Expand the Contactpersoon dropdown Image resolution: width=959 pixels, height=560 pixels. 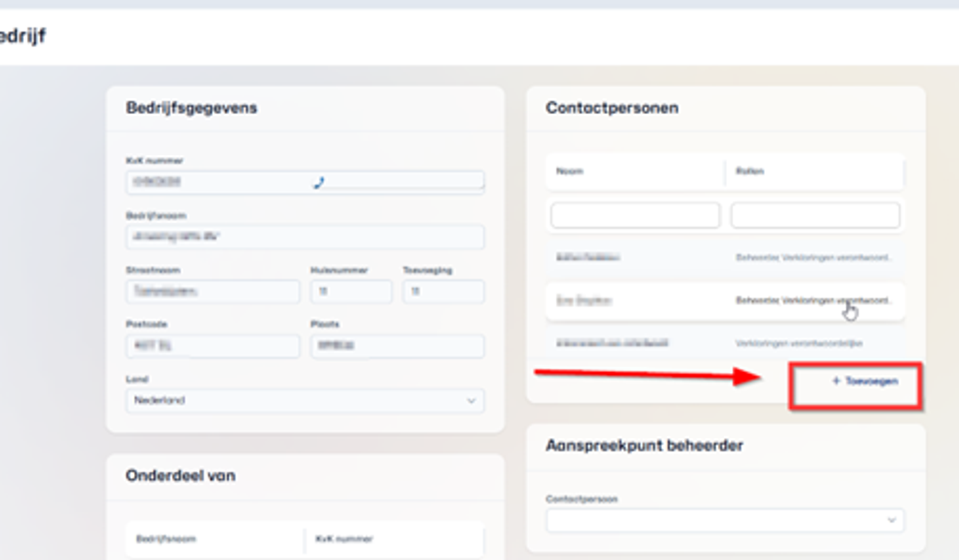724,521
